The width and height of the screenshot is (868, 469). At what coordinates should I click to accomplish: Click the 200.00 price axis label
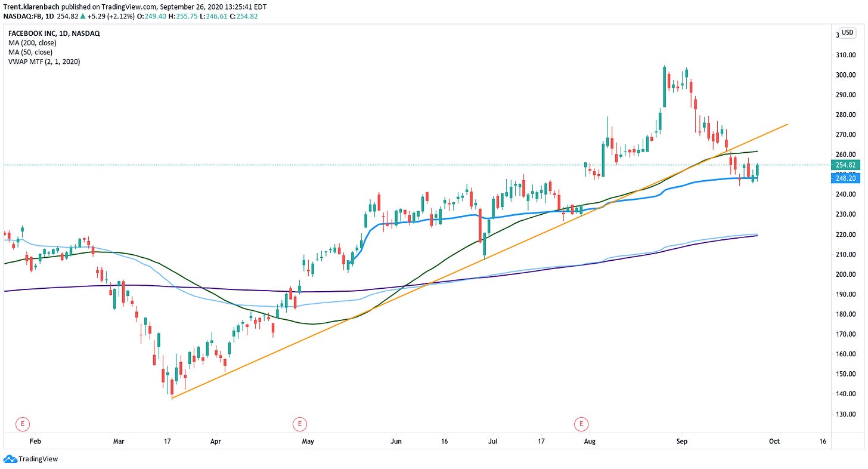[x=847, y=274]
